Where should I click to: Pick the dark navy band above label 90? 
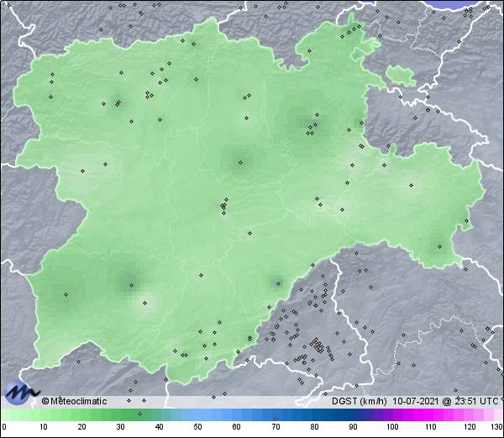tap(354, 414)
